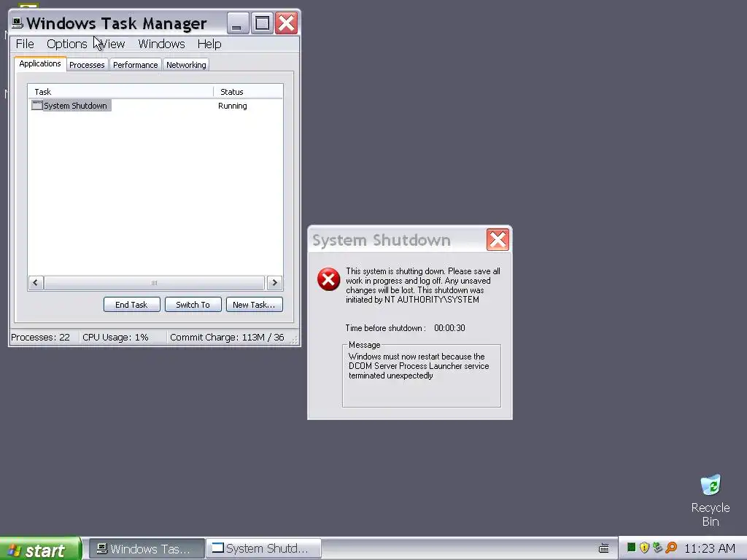Close the System Shutdown dialog
747x560 pixels.
pyautogui.click(x=498, y=239)
